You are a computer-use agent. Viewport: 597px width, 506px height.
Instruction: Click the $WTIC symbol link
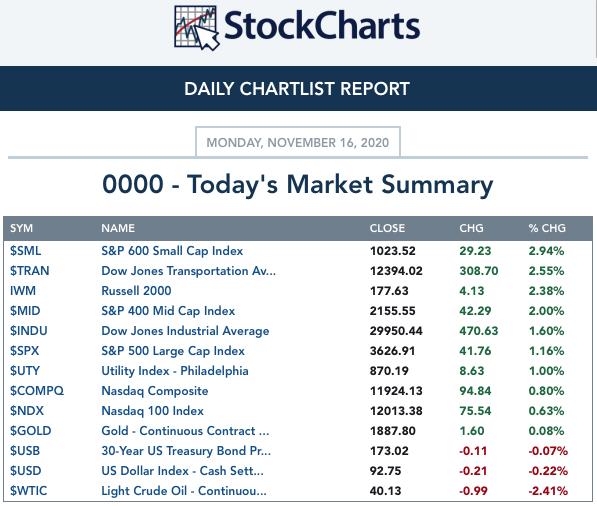(x=29, y=491)
